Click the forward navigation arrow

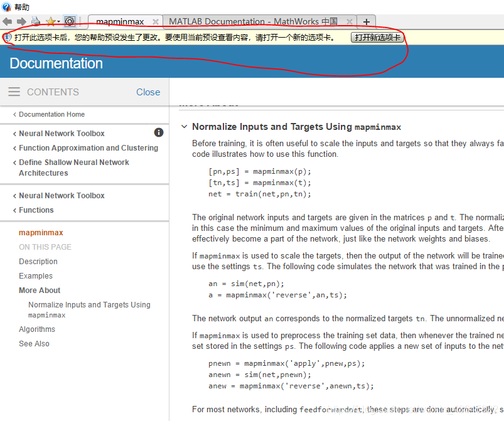[x=21, y=21]
